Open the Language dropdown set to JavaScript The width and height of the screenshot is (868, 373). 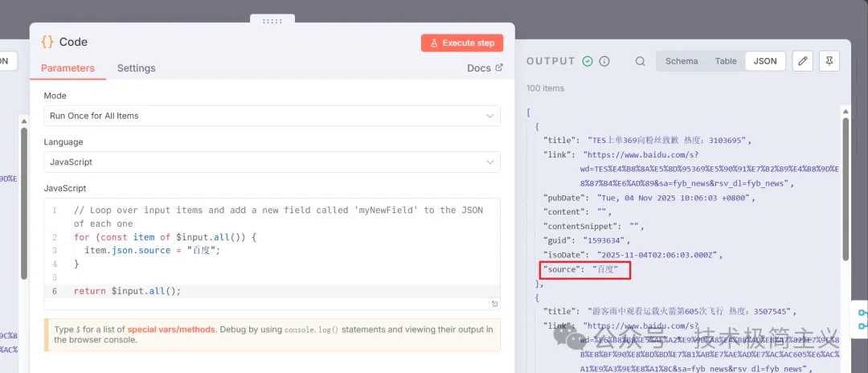point(272,162)
